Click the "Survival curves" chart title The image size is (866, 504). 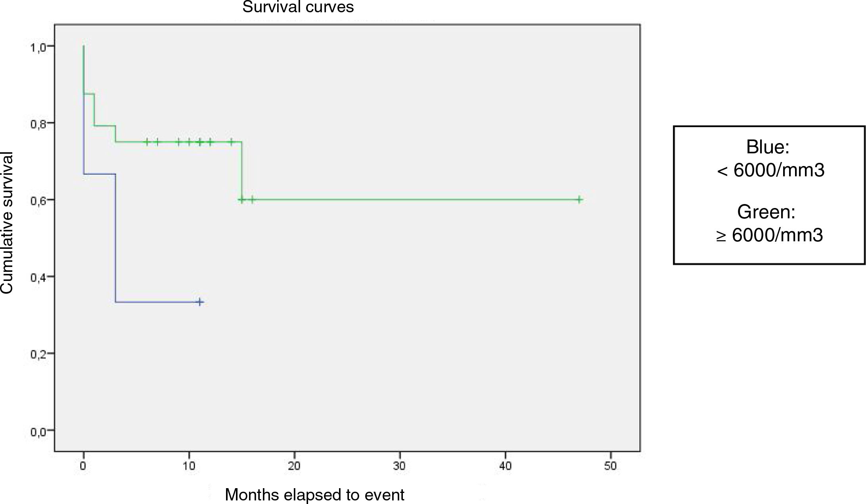298,7
